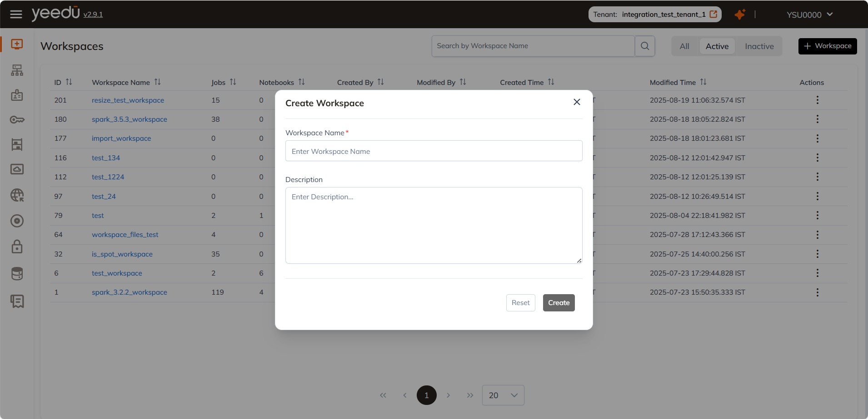The width and height of the screenshot is (868, 419).
Task: Click the database icon in sidebar
Action: click(17, 274)
